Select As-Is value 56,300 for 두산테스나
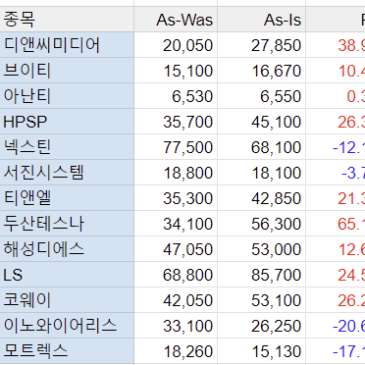The width and height of the screenshot is (365, 365). pos(261,224)
